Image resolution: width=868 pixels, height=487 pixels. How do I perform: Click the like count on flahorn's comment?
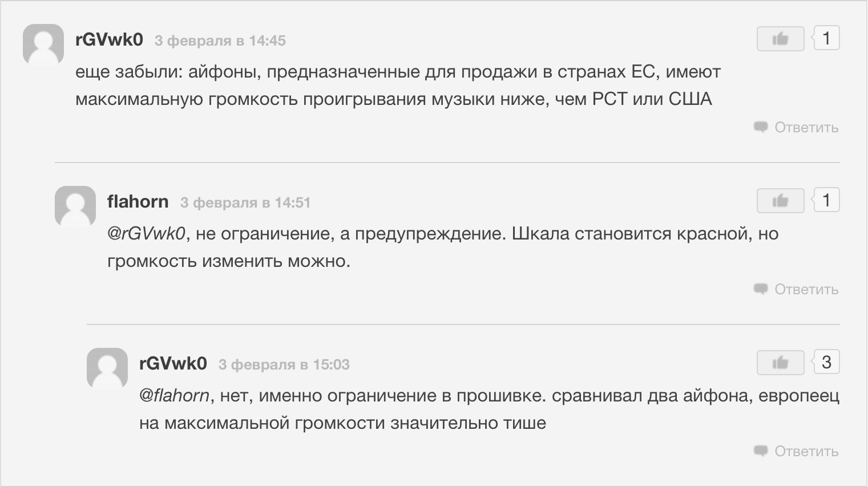click(826, 200)
